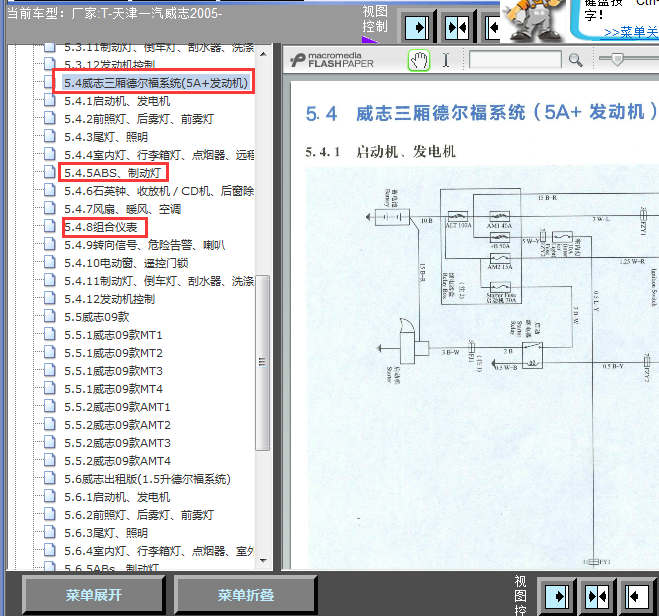
Task: Click the wiring diagram image
Action: tap(482, 368)
